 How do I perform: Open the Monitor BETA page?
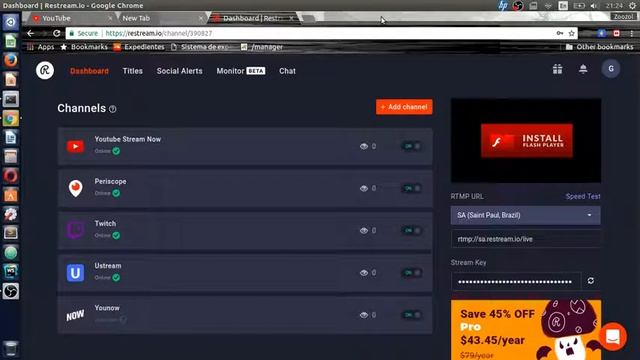pos(241,71)
